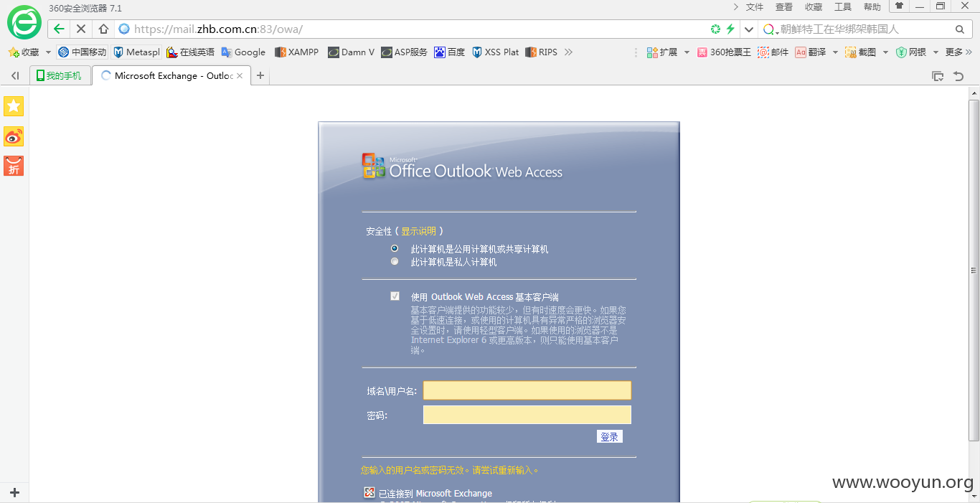Open the Google bookmark

[x=244, y=52]
